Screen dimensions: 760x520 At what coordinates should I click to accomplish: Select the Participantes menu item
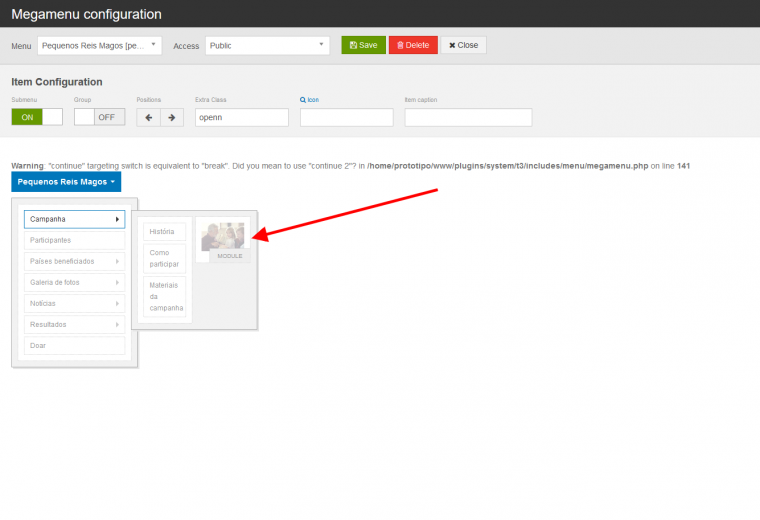75,240
